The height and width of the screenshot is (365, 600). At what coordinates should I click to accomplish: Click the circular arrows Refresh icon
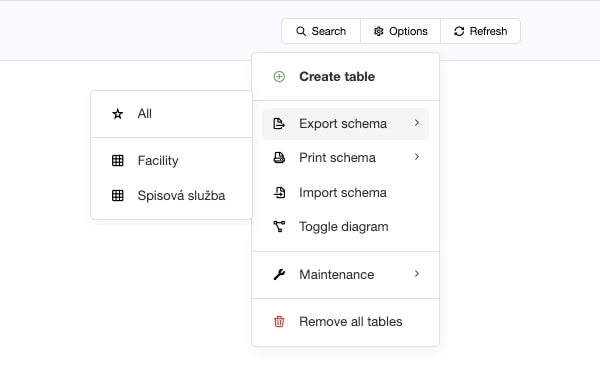point(459,31)
